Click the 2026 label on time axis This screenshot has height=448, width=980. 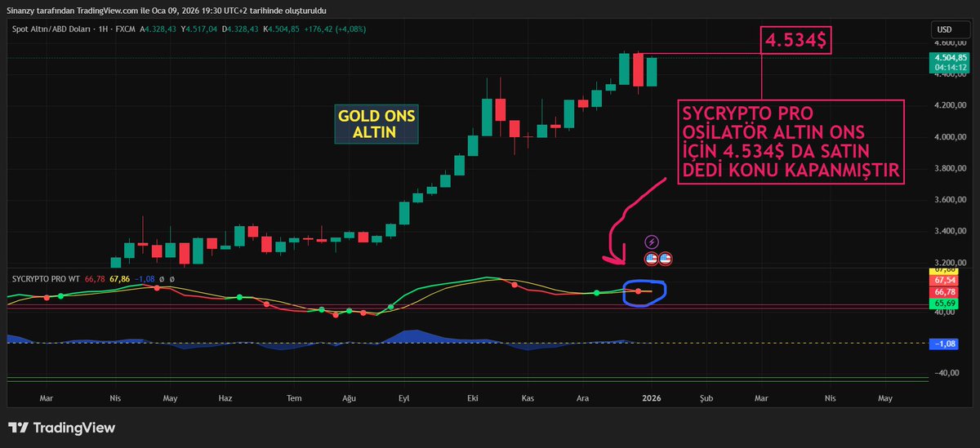coord(651,398)
